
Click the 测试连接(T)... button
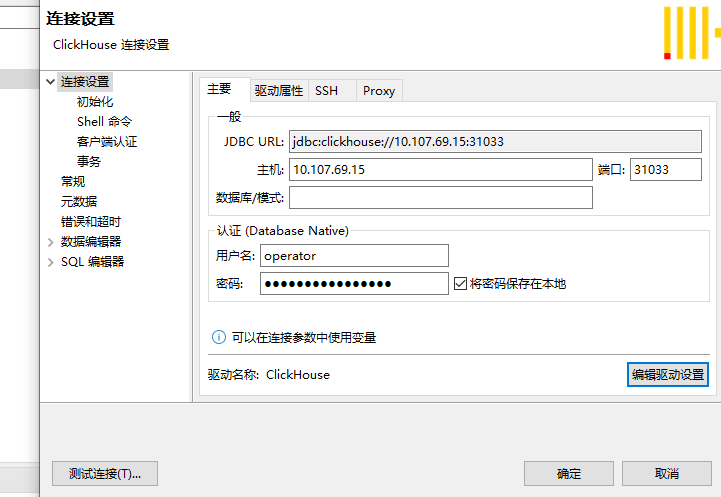[105, 474]
